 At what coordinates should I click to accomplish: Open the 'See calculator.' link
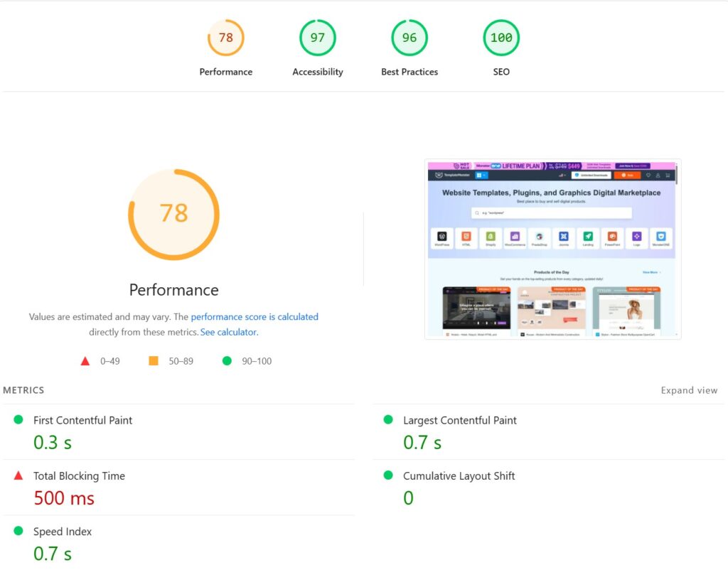coord(230,332)
